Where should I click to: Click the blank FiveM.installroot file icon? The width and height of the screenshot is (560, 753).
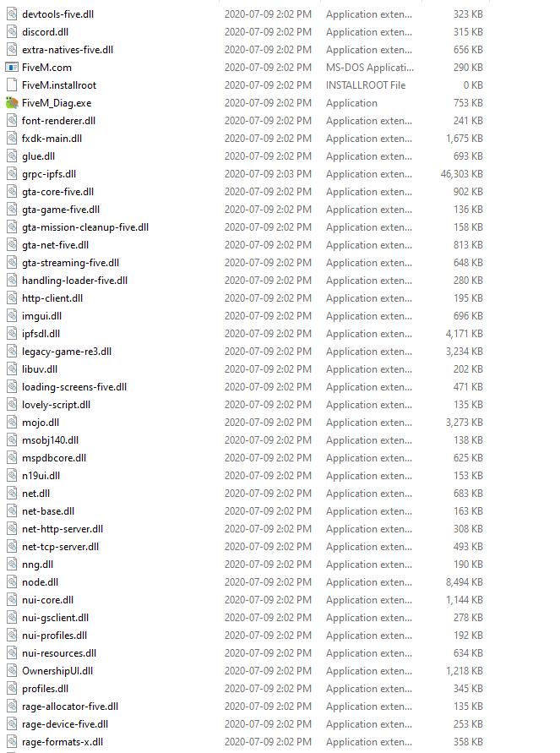pyautogui.click(x=12, y=85)
